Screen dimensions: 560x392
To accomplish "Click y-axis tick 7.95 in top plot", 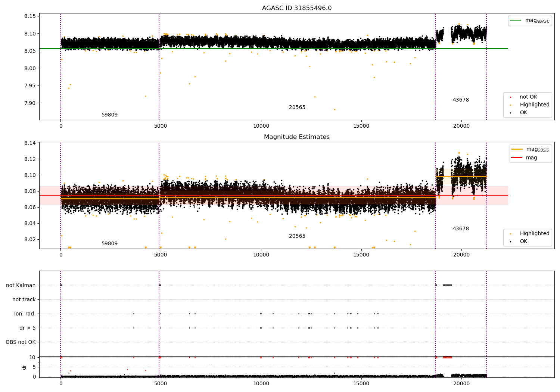I will pos(30,86).
